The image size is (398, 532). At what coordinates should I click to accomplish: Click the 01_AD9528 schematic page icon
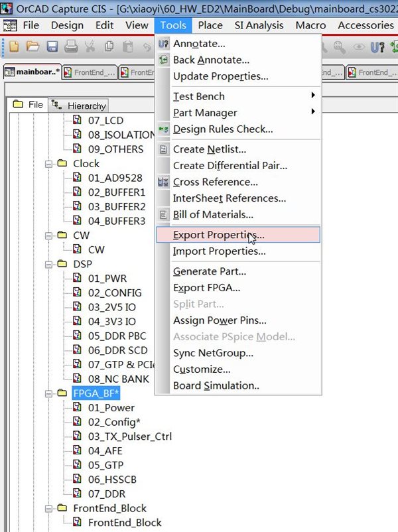coord(77,178)
